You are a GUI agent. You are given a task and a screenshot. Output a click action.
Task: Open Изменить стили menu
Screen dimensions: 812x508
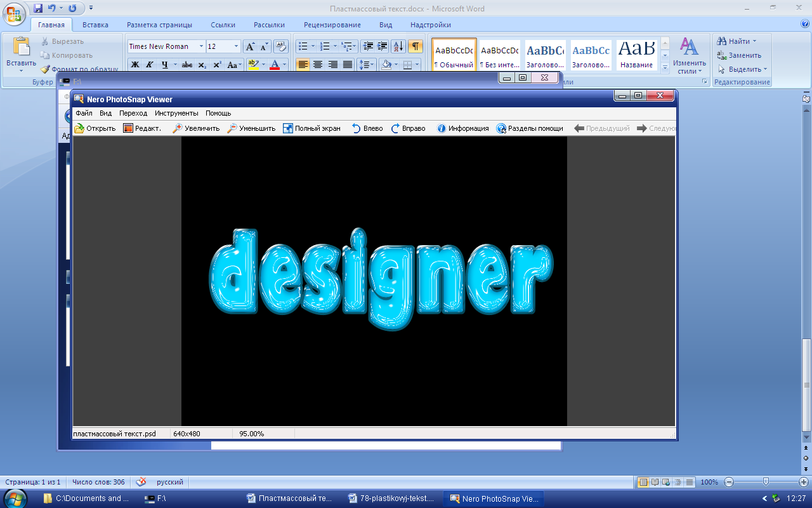690,55
